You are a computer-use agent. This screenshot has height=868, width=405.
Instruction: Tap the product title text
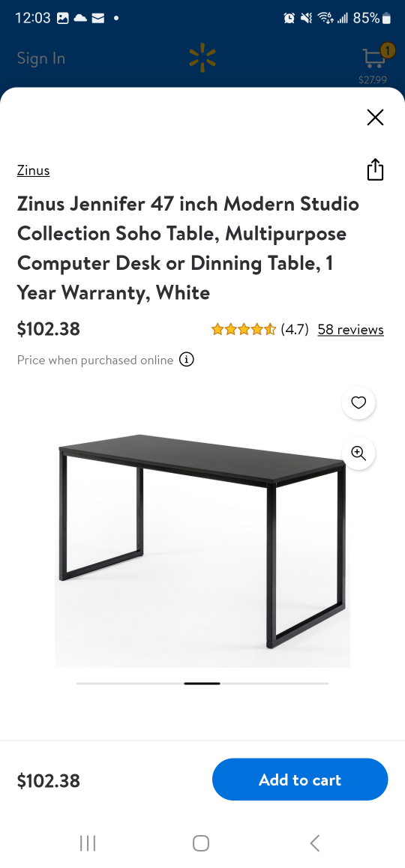click(x=188, y=248)
